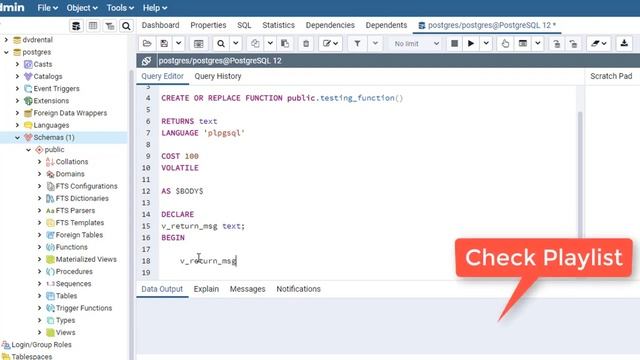Execute the query with the play button
Screen dimensions: 640x360
(x=471, y=43)
